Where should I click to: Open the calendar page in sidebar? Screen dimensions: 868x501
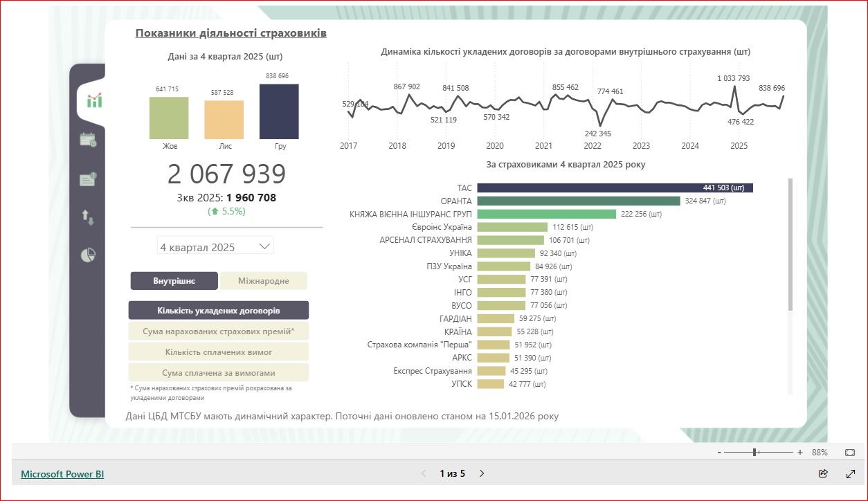pyautogui.click(x=88, y=140)
